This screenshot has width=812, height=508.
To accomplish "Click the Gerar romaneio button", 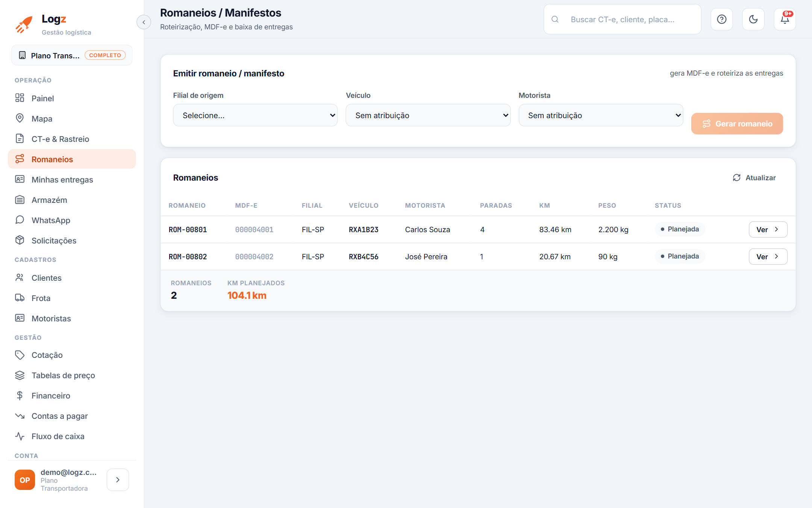I will pos(737,123).
